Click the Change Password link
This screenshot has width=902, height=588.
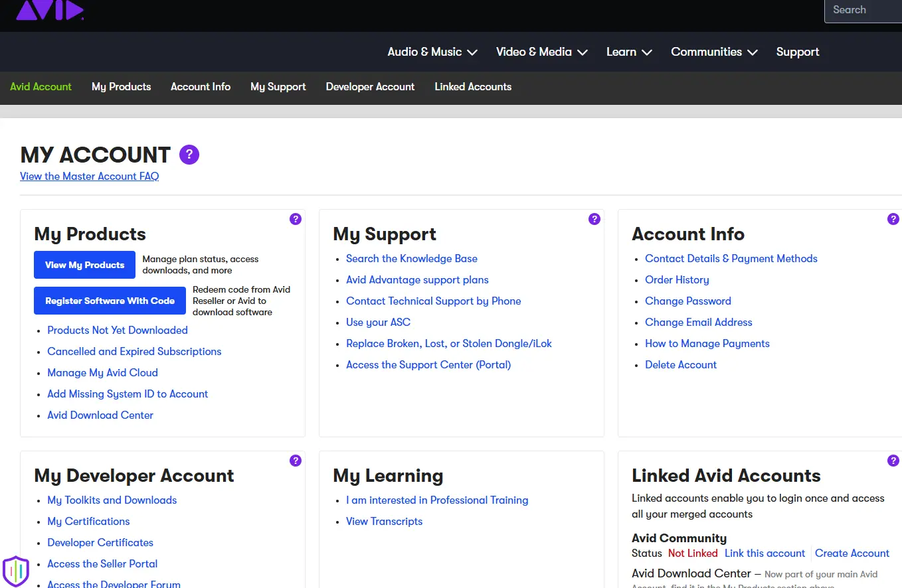(x=687, y=301)
